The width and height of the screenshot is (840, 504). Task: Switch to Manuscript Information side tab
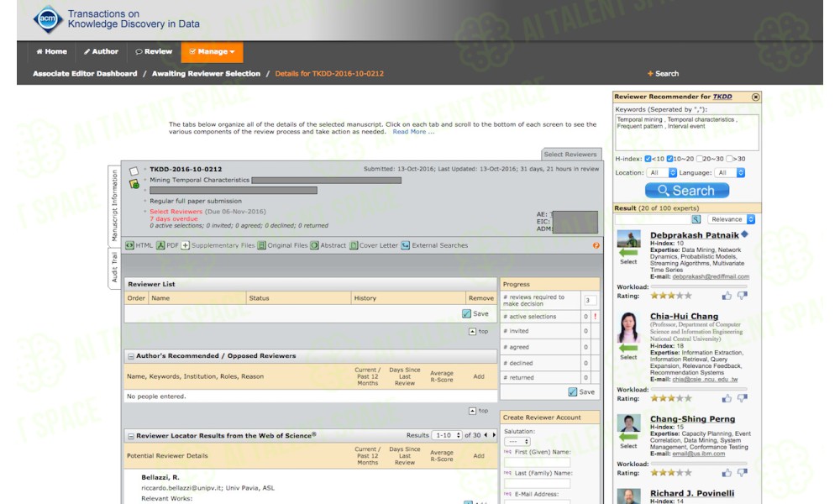(x=114, y=206)
